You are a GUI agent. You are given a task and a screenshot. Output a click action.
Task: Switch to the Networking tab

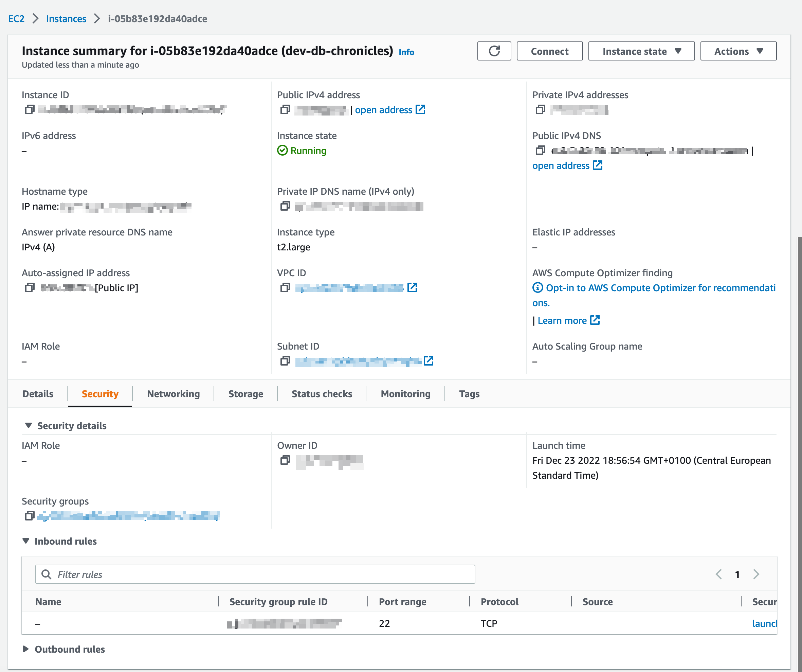click(174, 394)
